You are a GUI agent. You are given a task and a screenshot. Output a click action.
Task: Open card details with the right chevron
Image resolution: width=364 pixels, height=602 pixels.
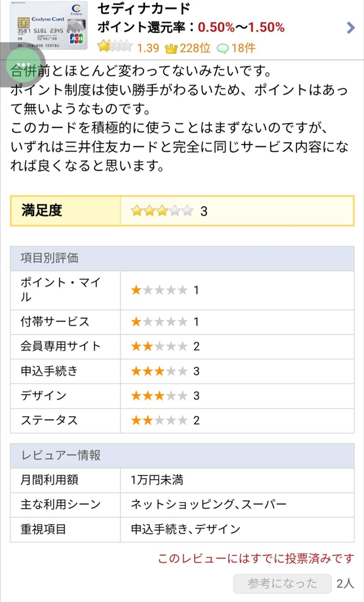[x=351, y=27]
